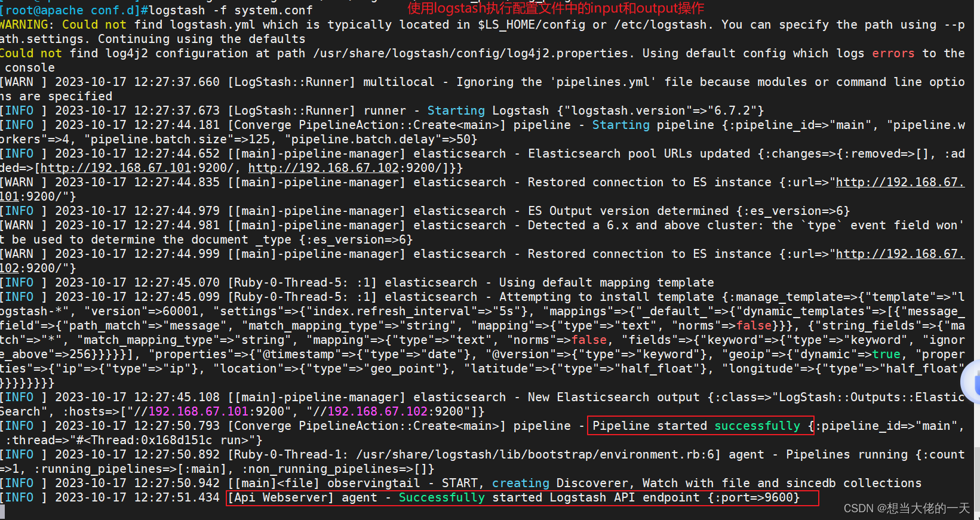Click the 'Pipeline started successfully' message
The width and height of the screenshot is (980, 520).
[696, 426]
